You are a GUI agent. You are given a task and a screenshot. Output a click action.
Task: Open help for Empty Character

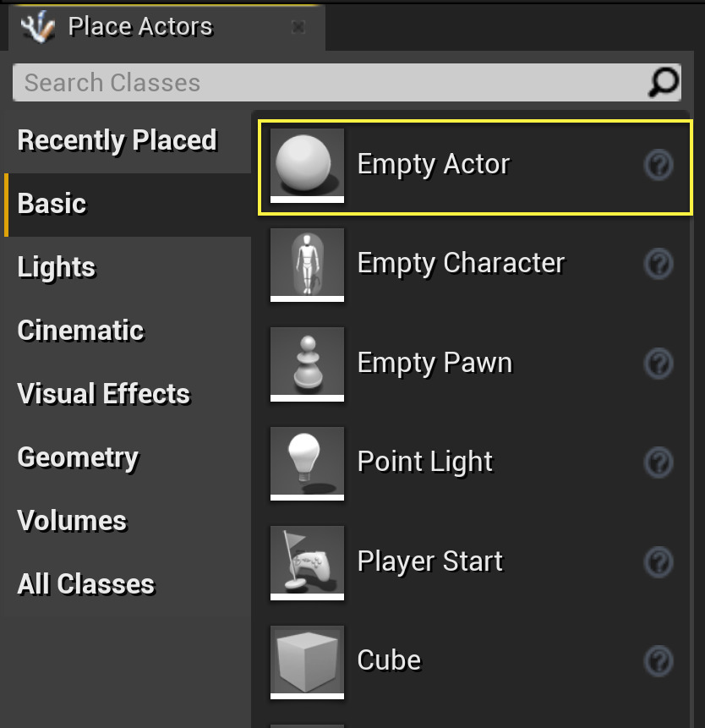659,265
